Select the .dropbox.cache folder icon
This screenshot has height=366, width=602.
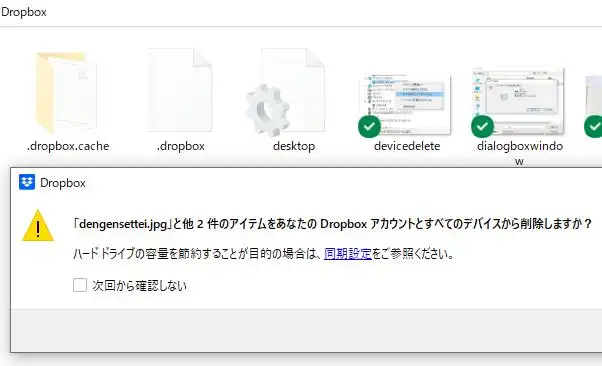click(x=66, y=92)
